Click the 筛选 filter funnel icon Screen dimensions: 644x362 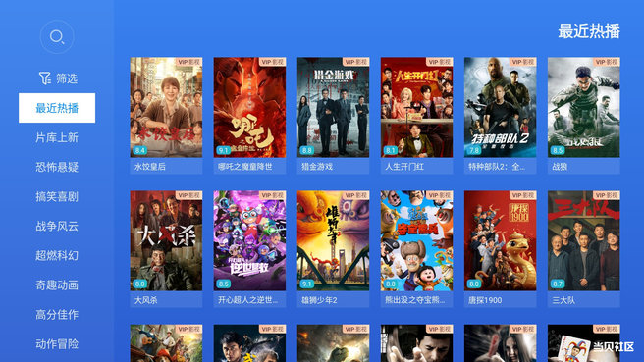(x=45, y=78)
